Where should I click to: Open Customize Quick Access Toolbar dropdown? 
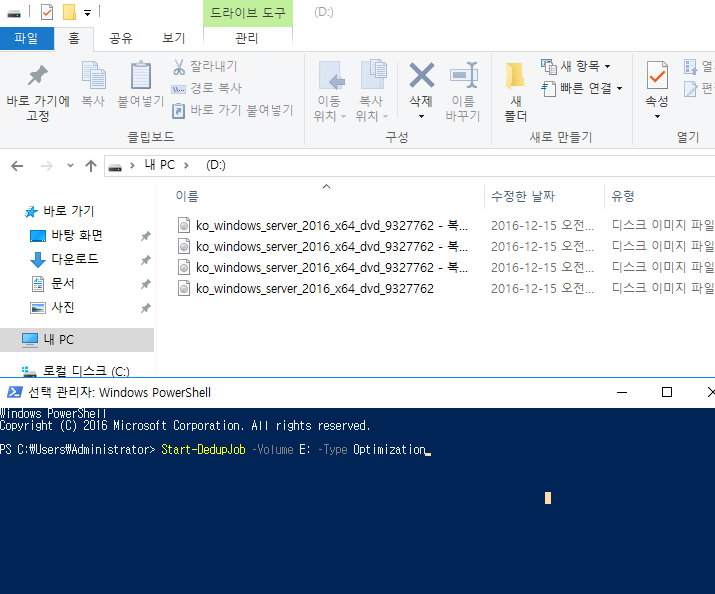87,13
